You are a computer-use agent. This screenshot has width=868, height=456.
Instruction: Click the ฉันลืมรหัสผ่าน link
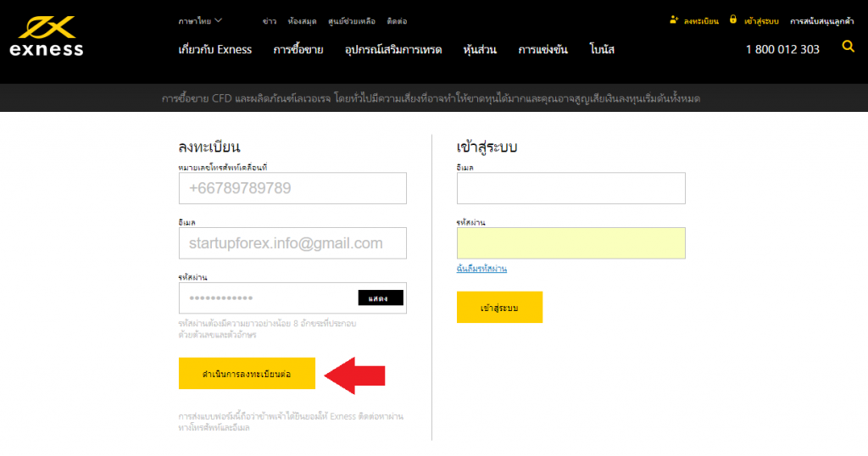point(481,269)
